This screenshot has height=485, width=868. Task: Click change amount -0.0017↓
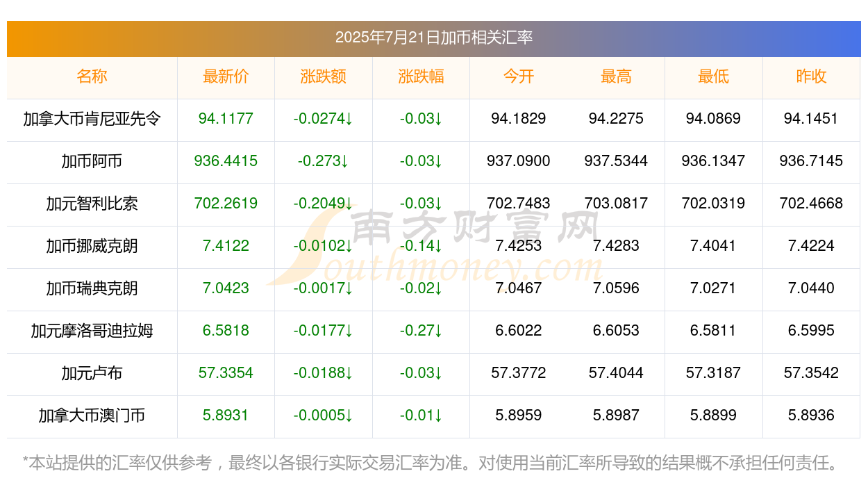click(x=324, y=288)
